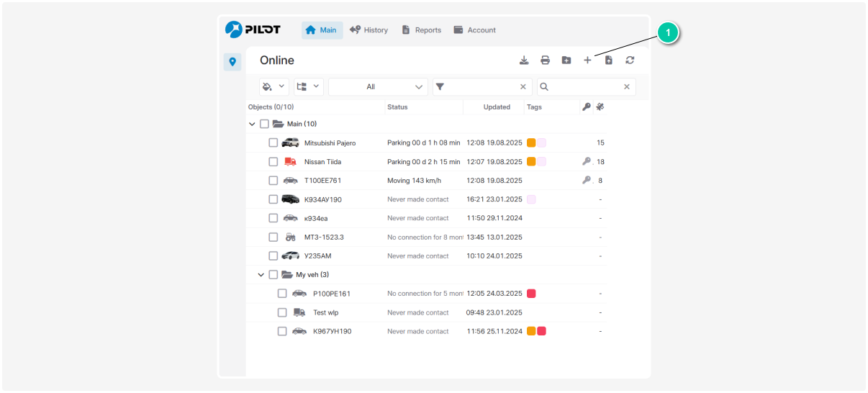Sort by the Updated column header
Image resolution: width=868 pixels, height=393 pixels.
pos(497,107)
